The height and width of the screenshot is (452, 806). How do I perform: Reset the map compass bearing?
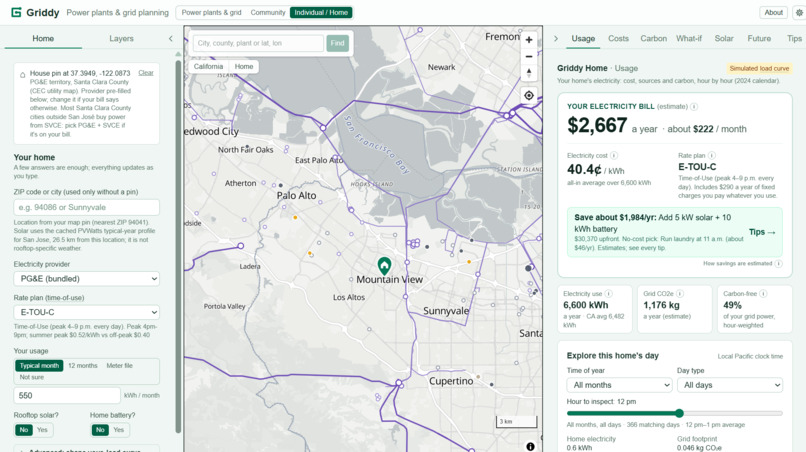click(x=528, y=73)
